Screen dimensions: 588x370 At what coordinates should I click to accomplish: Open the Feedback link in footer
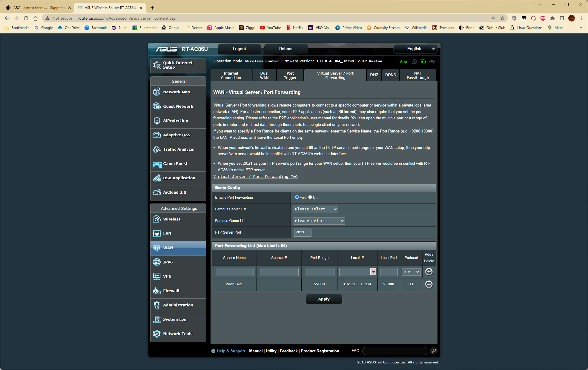coord(288,351)
